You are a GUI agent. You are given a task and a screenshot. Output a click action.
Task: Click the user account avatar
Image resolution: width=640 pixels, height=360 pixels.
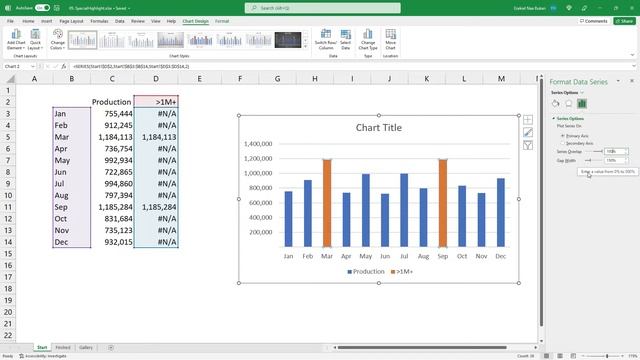(553, 8)
